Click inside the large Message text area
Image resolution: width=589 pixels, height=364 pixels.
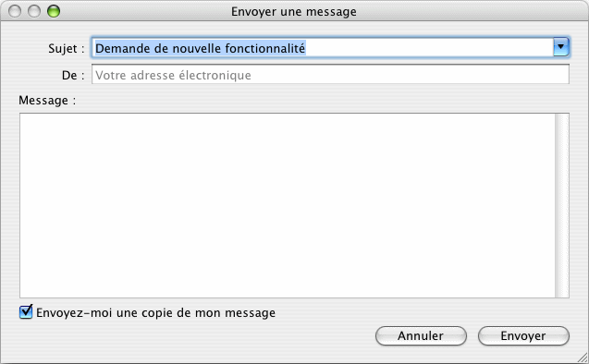(x=288, y=205)
